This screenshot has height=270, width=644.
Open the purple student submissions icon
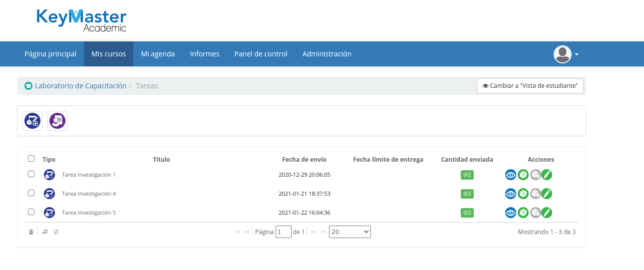pyautogui.click(x=57, y=121)
